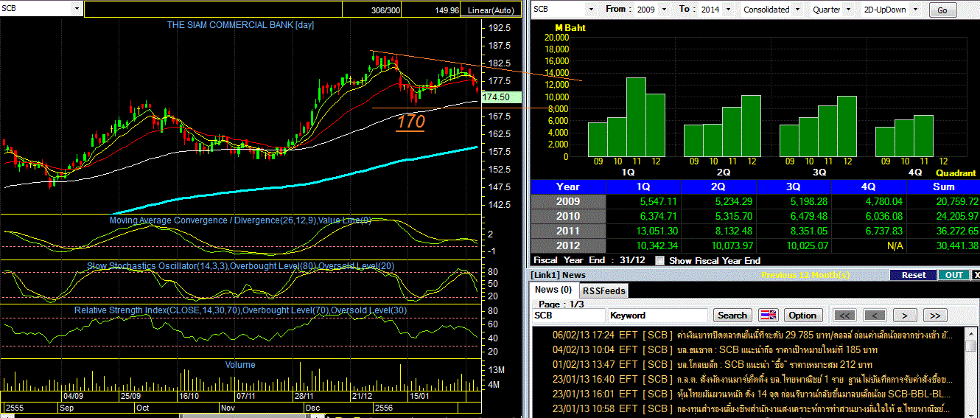Open the Consolidated statement type dropdown
Image resolution: width=980 pixels, height=418 pixels.
coord(797,10)
